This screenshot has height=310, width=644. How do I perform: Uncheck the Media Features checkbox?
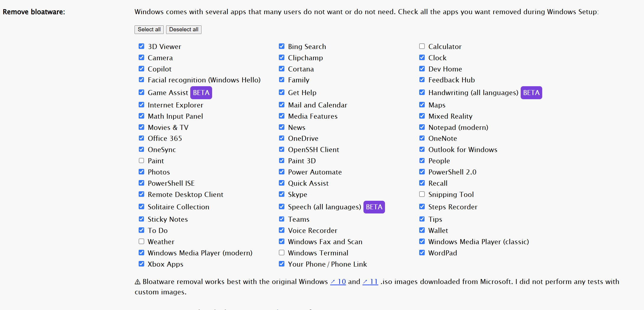tap(282, 116)
